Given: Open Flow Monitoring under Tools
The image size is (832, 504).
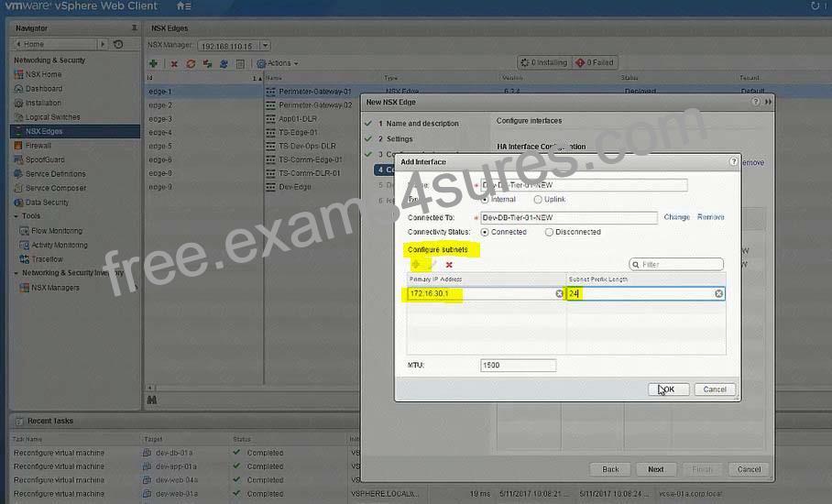Looking at the screenshot, I should click(x=57, y=231).
